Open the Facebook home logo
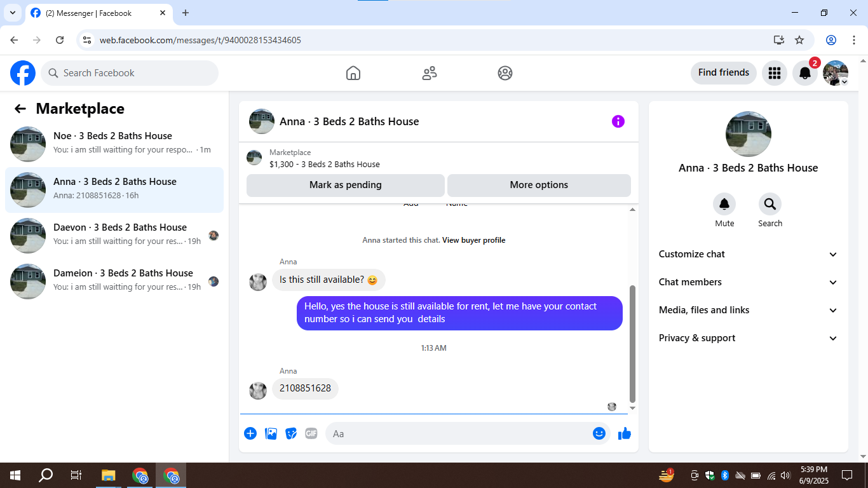This screenshot has height=488, width=868. [x=23, y=73]
